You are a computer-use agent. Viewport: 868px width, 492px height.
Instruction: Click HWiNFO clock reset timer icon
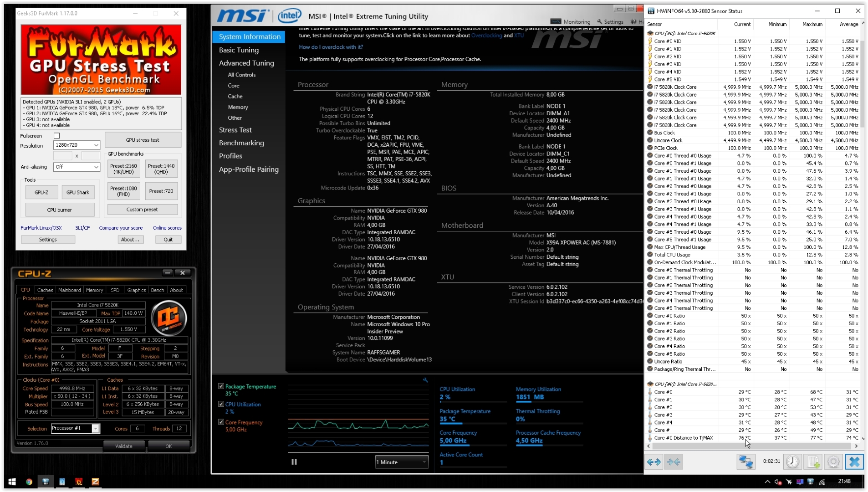tap(792, 462)
